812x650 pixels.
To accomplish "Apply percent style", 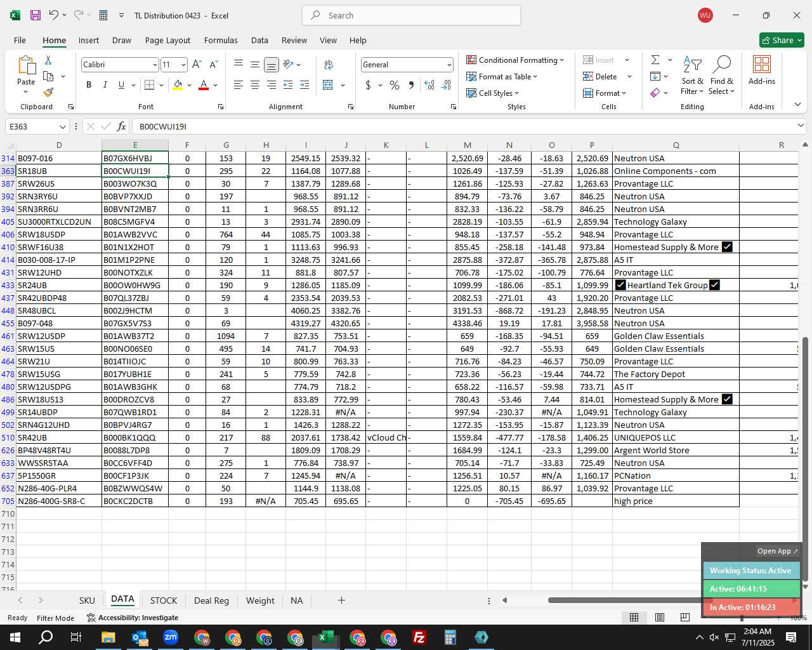I will tap(395, 84).
